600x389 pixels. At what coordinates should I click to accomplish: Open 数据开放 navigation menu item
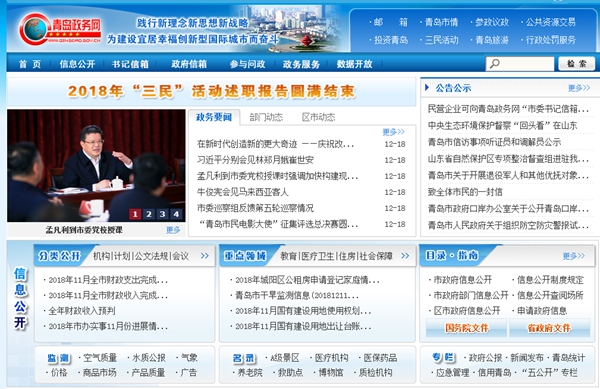354,64
